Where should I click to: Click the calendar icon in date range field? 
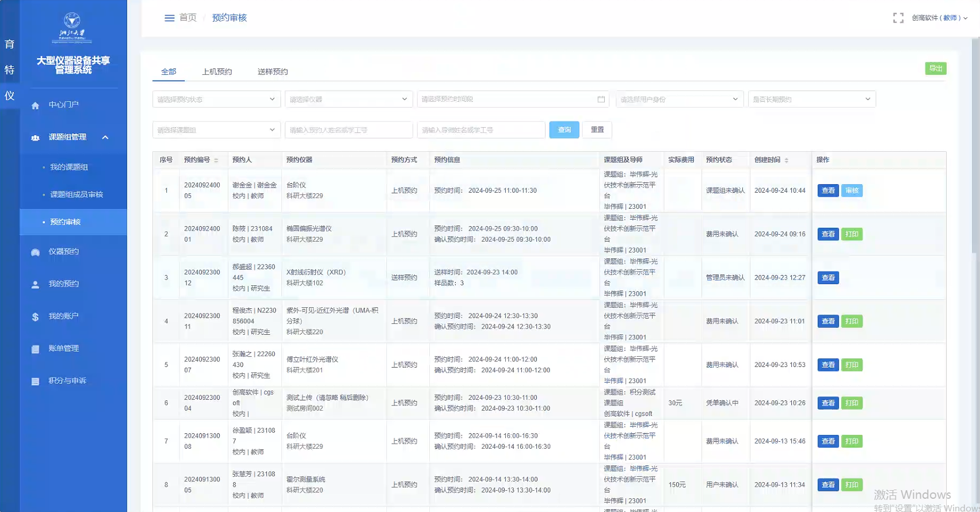point(601,99)
